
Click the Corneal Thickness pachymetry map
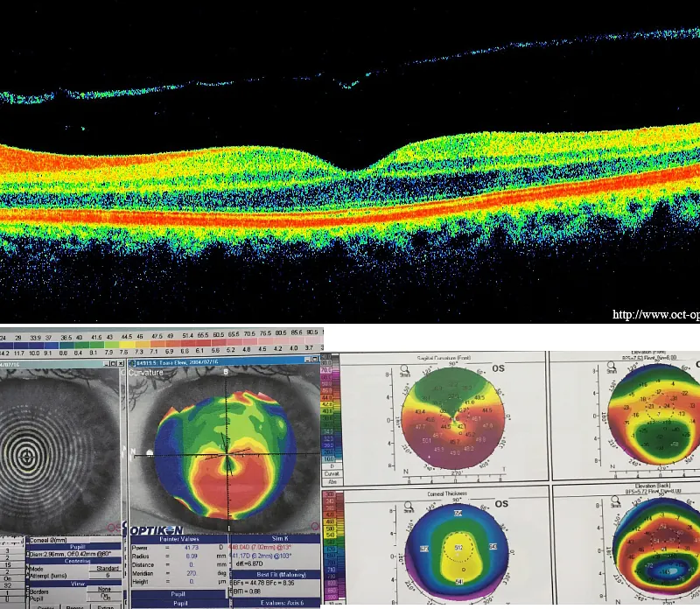[x=458, y=552]
